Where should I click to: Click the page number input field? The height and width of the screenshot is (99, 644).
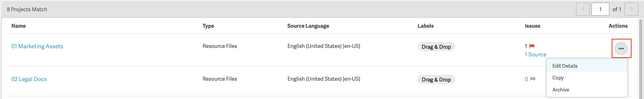click(600, 9)
